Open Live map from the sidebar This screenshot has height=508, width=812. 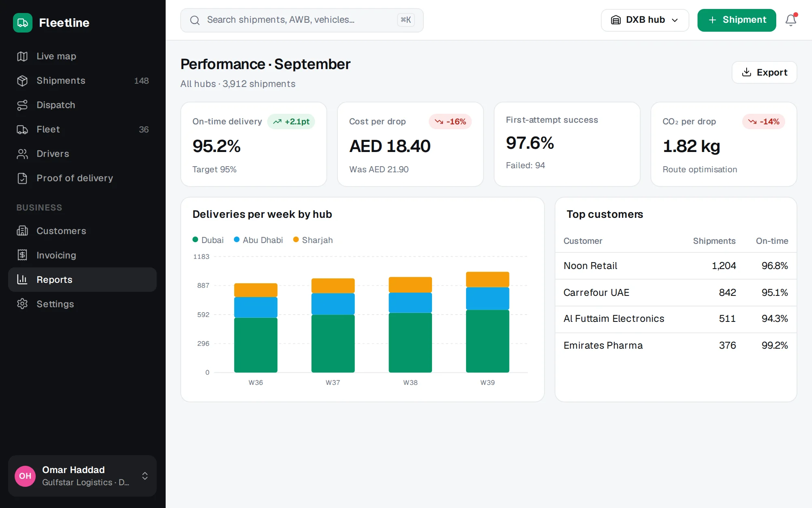82,56
